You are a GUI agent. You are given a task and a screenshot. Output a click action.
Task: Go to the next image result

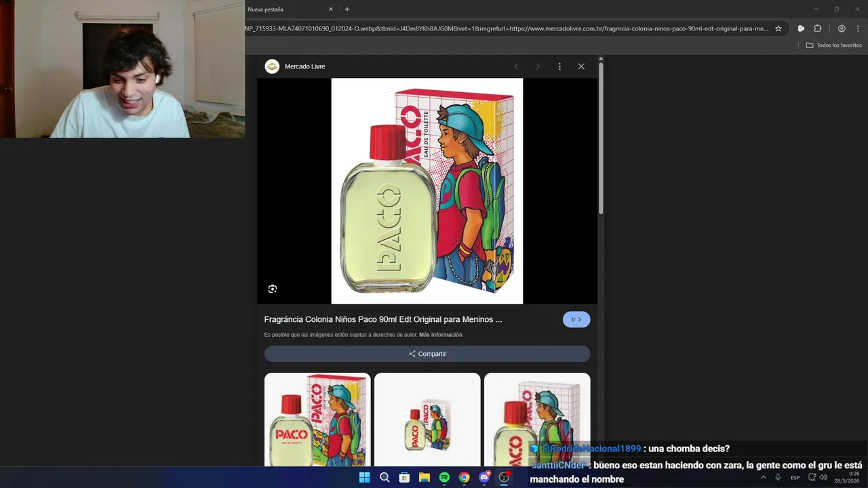[x=538, y=66]
